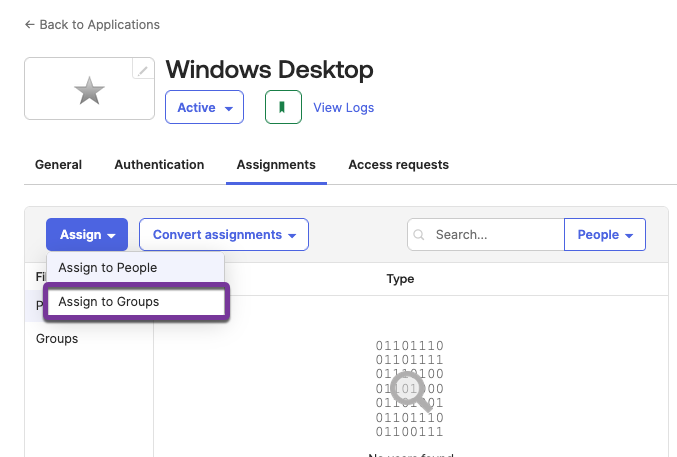This screenshot has width=677, height=457.
Task: Filter assignments by Groups
Action: pos(57,339)
